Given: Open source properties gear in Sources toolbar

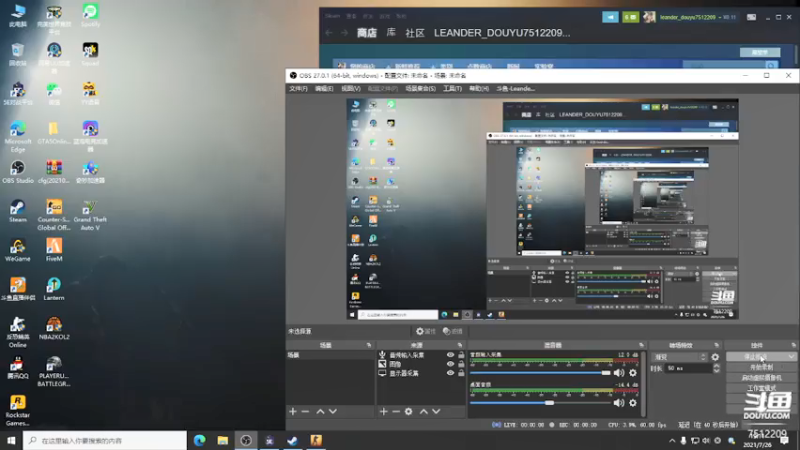Looking at the screenshot, I should point(409,411).
